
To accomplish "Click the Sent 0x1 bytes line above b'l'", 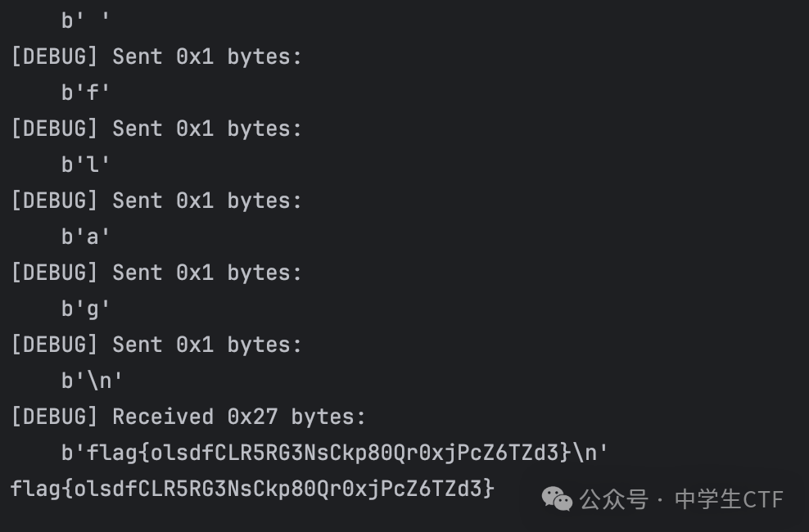I will click(x=156, y=128).
